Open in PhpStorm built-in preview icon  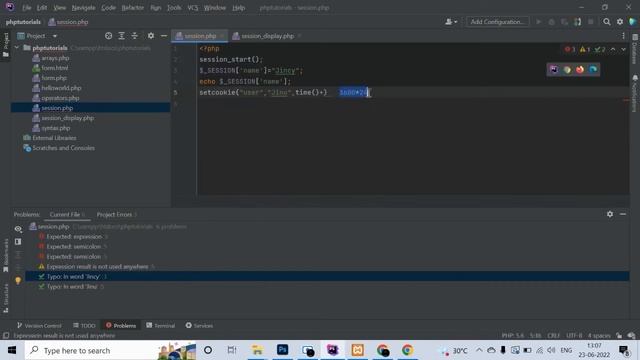click(554, 69)
